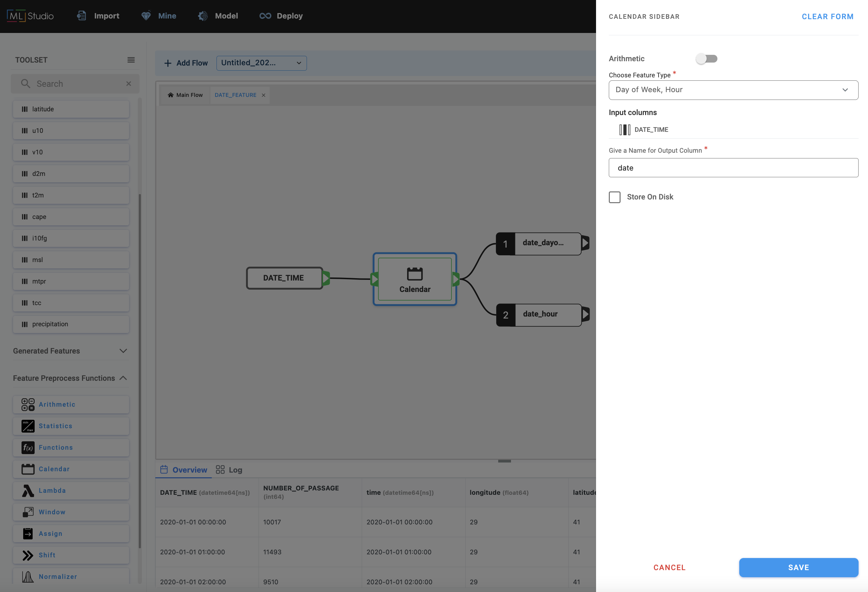Click the Calendar node icon on canvas

(415, 274)
